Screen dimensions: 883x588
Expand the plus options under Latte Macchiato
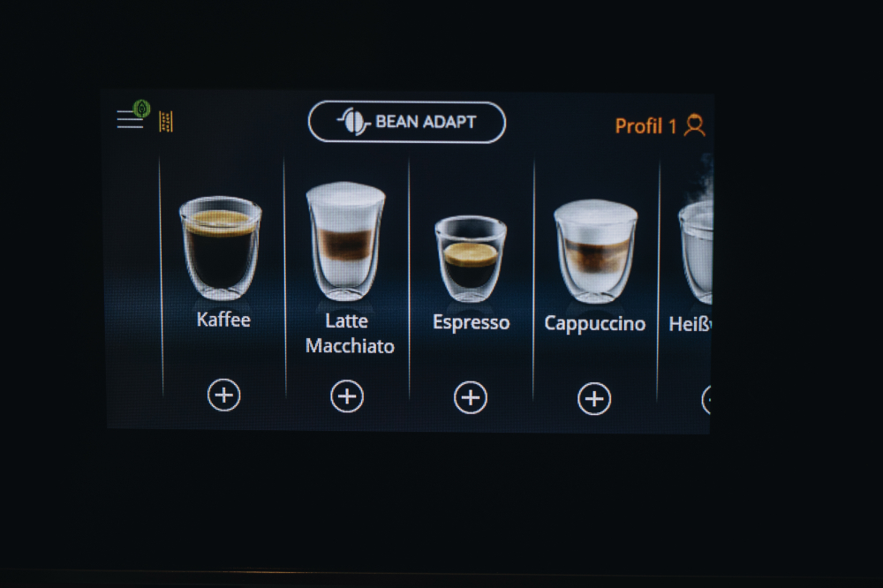tap(347, 396)
